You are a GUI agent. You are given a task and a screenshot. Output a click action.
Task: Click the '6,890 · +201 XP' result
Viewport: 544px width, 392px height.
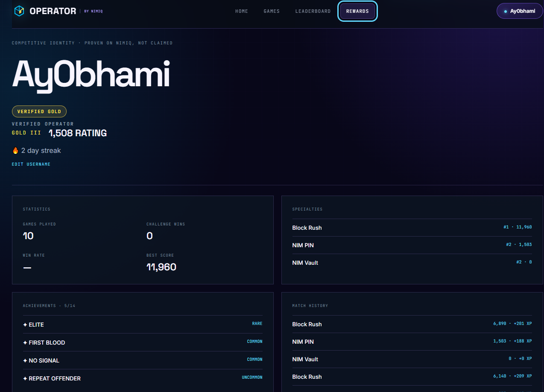pos(512,324)
